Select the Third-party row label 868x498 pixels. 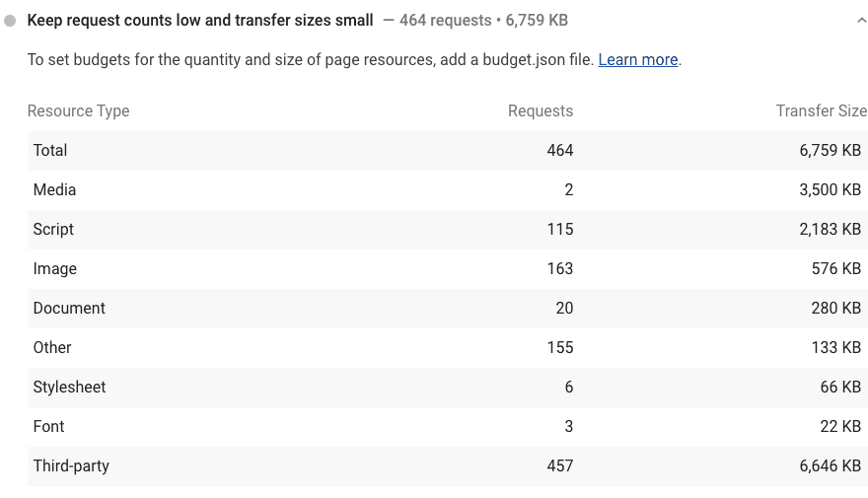[x=71, y=465]
